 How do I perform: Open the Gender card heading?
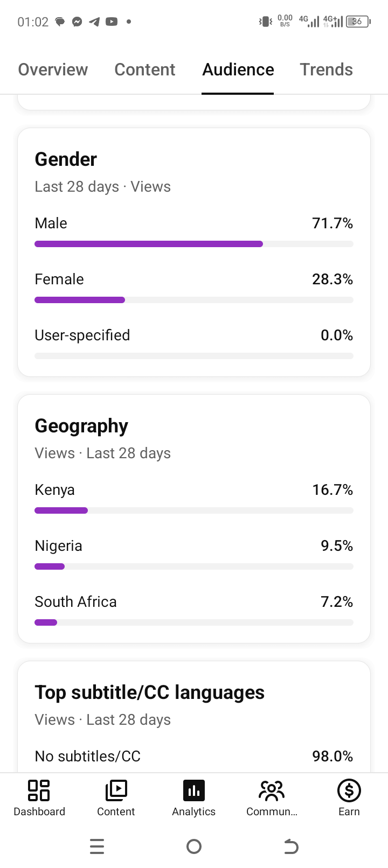(x=66, y=159)
